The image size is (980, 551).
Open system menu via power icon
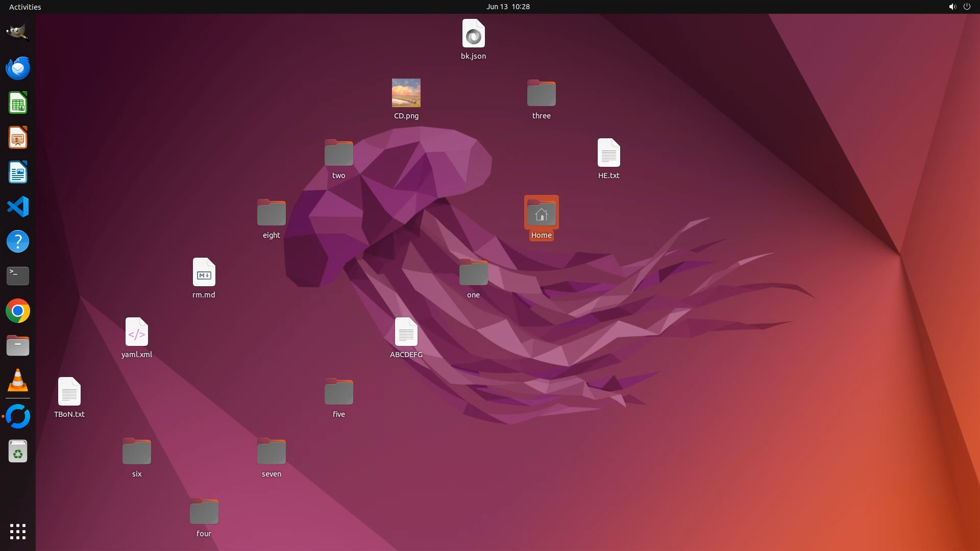click(x=967, y=7)
